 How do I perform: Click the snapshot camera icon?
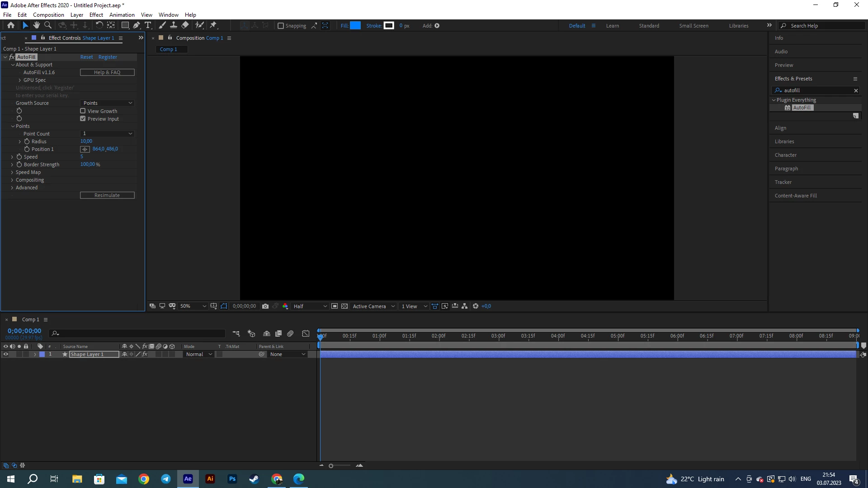click(265, 306)
